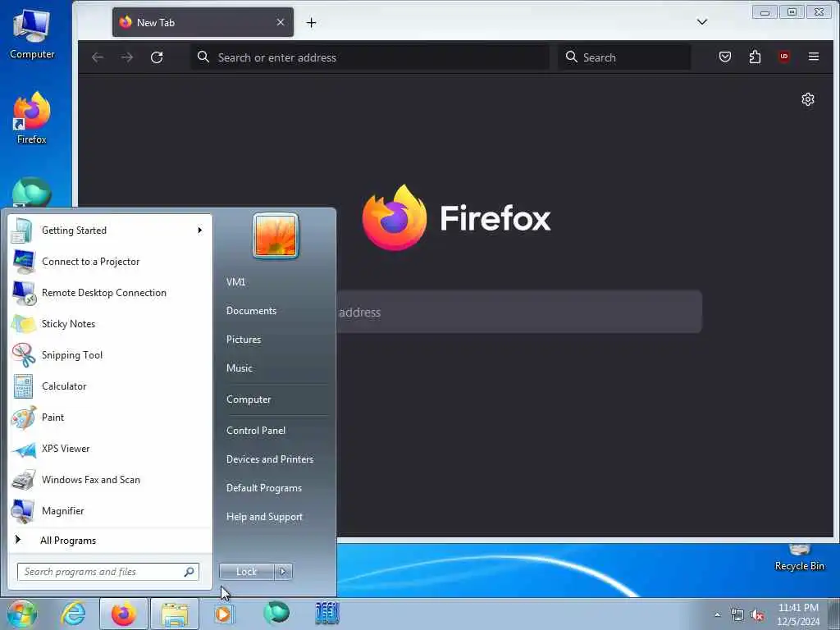Select the Computer desktop icon
Image resolution: width=840 pixels, height=630 pixels.
coord(32,33)
